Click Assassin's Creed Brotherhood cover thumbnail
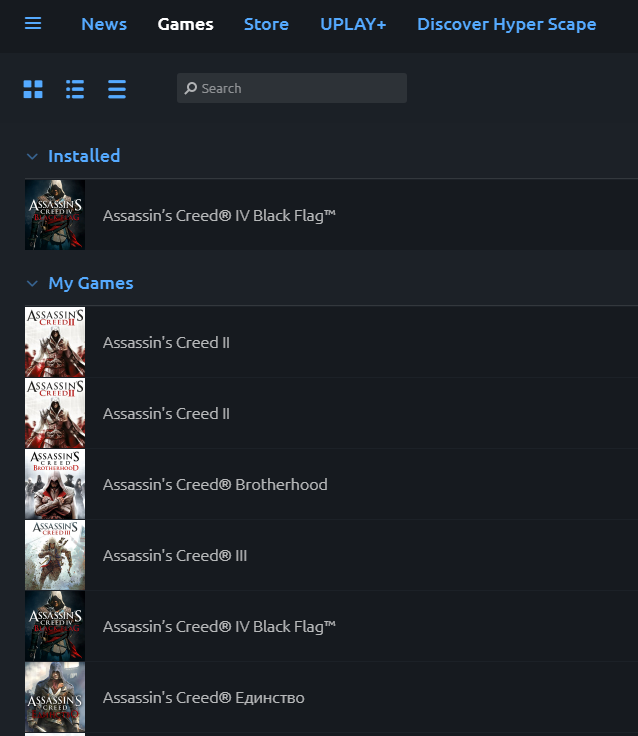 click(55, 484)
